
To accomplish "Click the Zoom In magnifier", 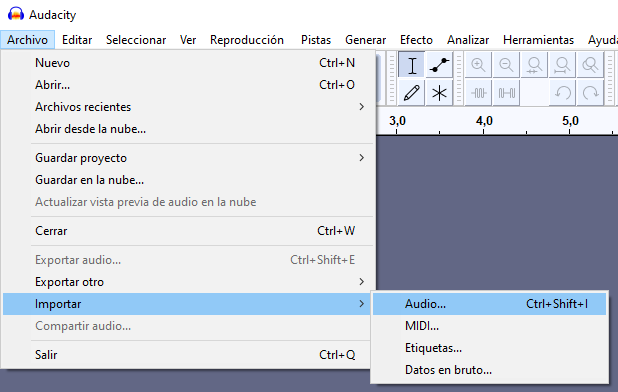I will click(x=478, y=65).
